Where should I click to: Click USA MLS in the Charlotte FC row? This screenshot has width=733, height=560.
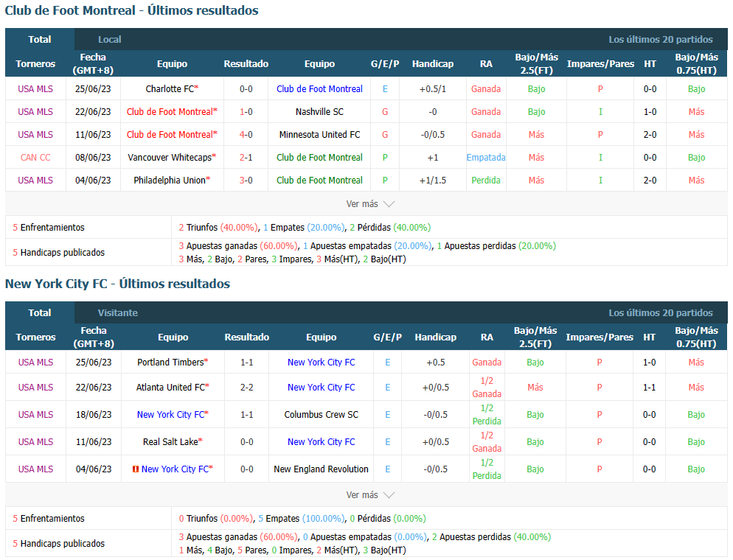pyautogui.click(x=35, y=88)
